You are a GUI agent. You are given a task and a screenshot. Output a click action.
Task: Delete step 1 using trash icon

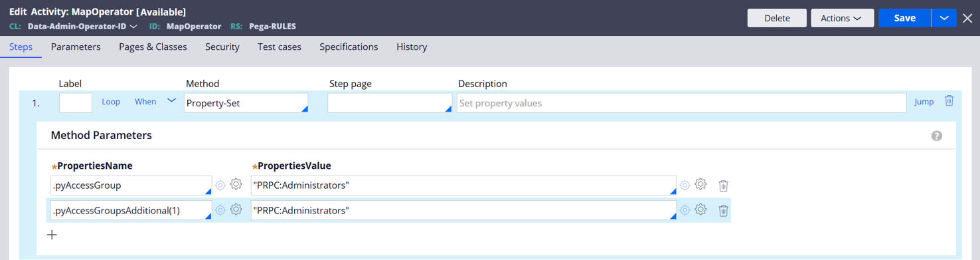coord(949,101)
